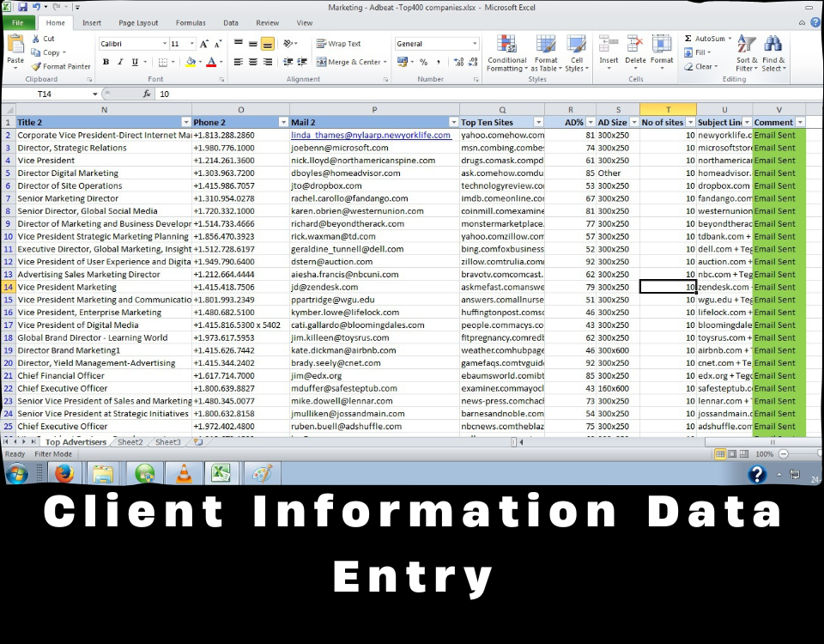824x644 pixels.
Task: Click Increase Indent icon
Action: (302, 62)
